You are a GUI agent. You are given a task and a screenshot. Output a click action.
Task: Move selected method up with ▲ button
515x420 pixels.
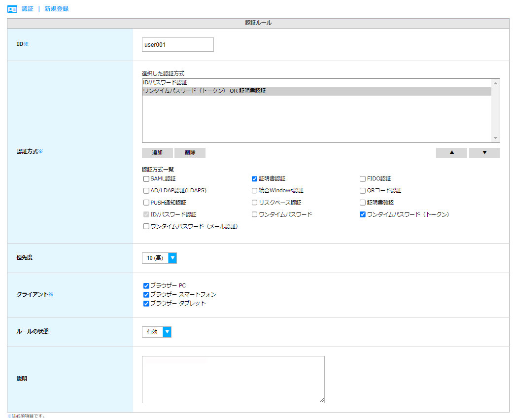tap(451, 152)
